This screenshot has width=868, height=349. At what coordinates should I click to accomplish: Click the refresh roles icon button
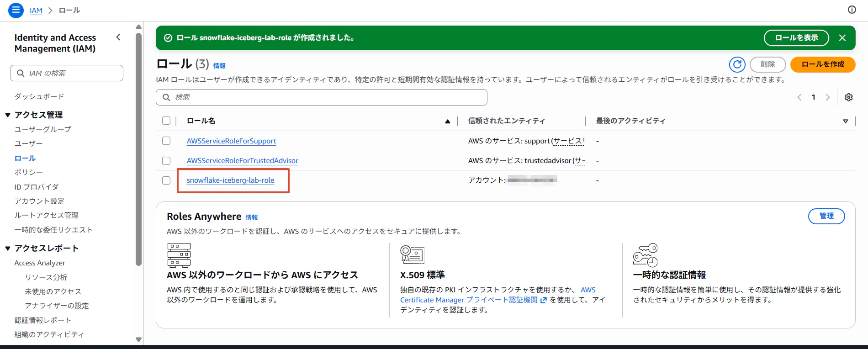pos(737,64)
